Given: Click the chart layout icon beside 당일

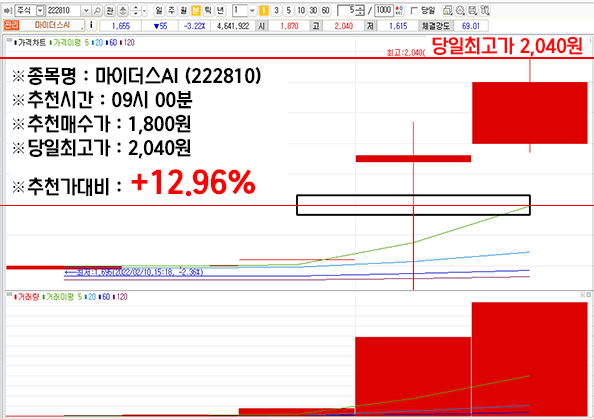Looking at the screenshot, I should click(x=447, y=11).
